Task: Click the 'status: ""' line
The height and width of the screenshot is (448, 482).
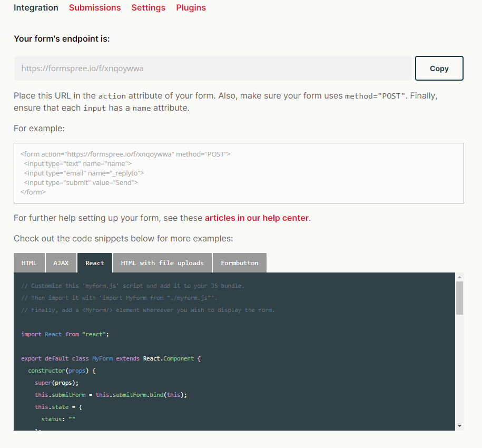Action: point(58,419)
